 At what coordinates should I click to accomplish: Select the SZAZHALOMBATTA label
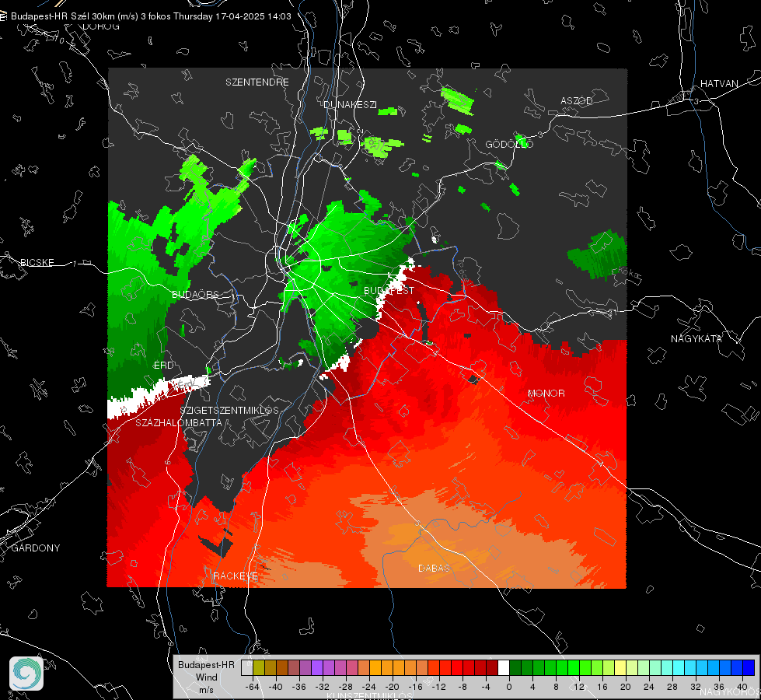coord(179,422)
